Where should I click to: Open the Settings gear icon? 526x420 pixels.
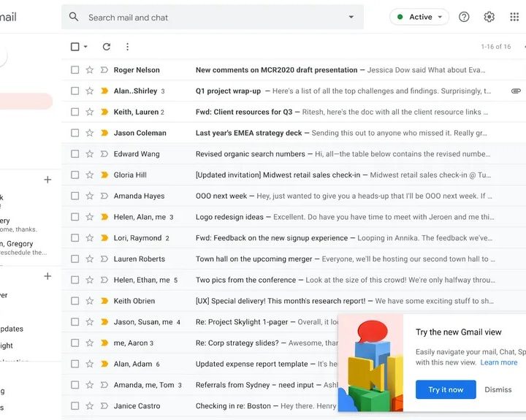point(489,17)
